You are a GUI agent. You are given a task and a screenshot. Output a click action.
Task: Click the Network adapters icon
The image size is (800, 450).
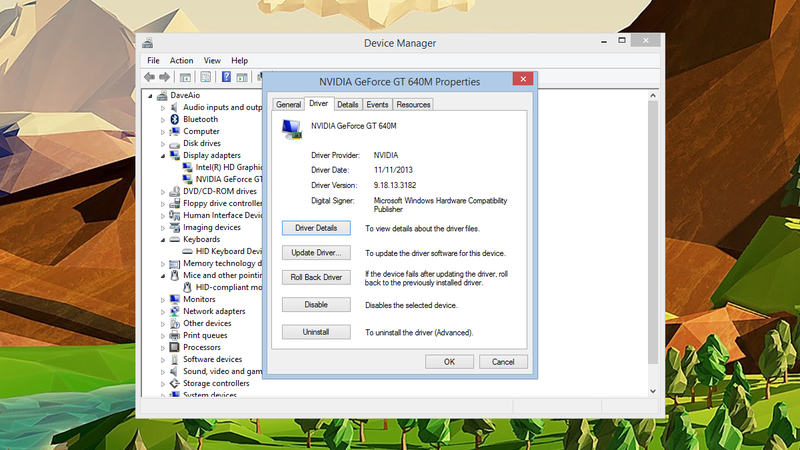coord(174,311)
